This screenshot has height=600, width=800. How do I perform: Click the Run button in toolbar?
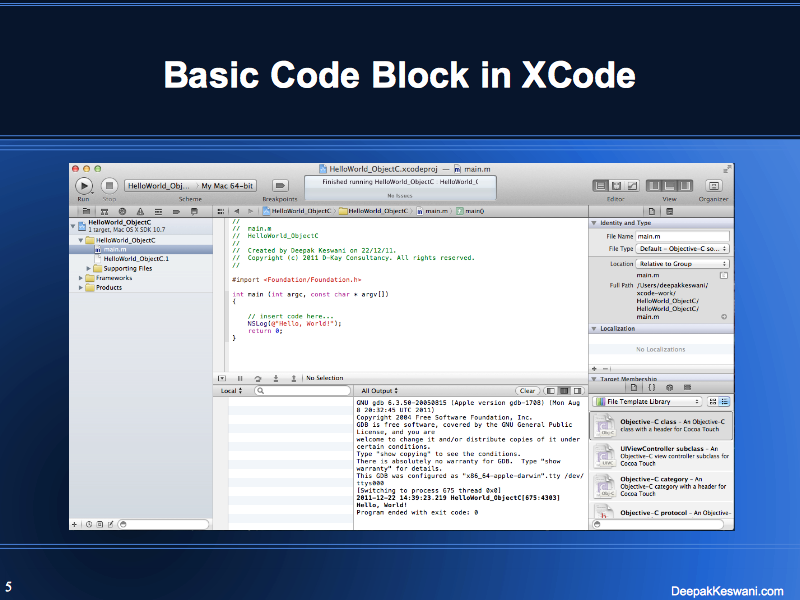click(x=84, y=186)
